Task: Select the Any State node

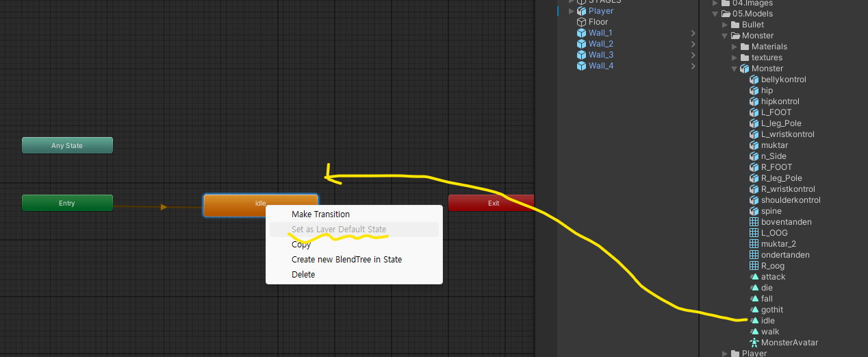Action: pos(67,145)
